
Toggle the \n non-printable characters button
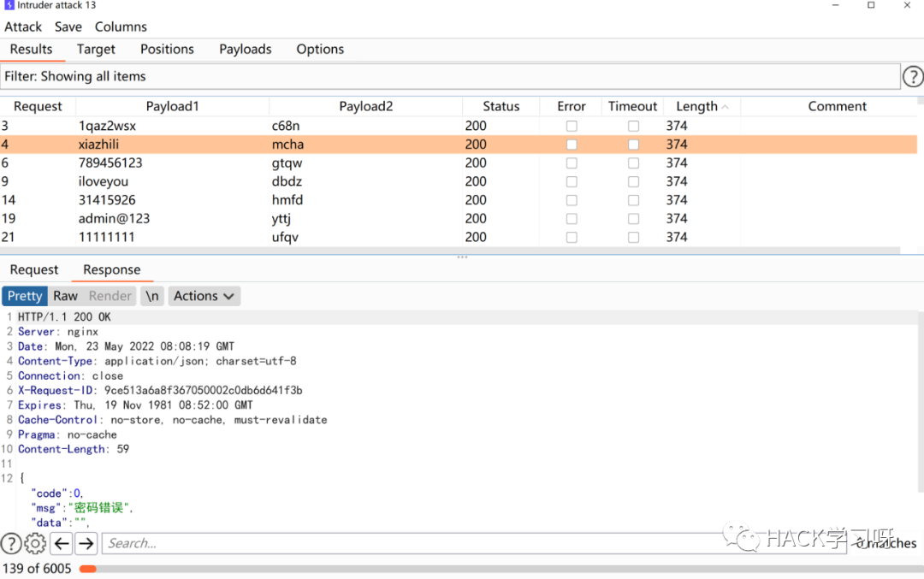click(x=152, y=296)
